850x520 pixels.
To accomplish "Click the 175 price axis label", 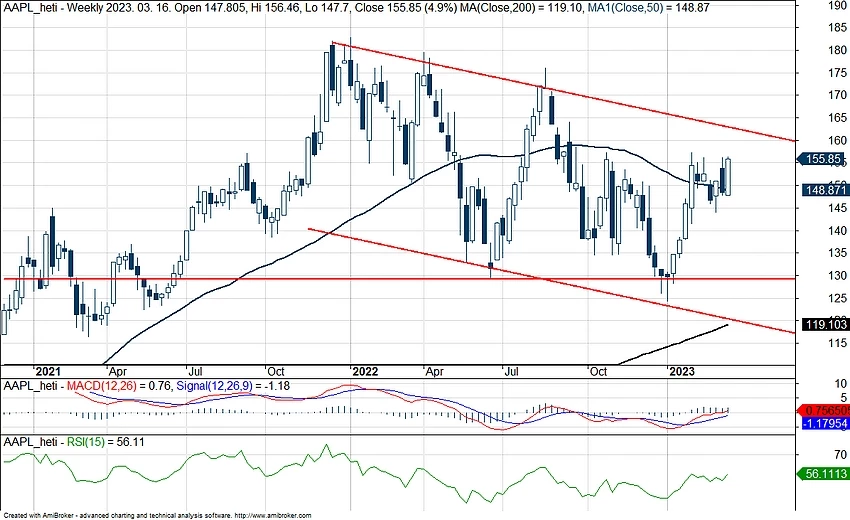I will (837, 73).
